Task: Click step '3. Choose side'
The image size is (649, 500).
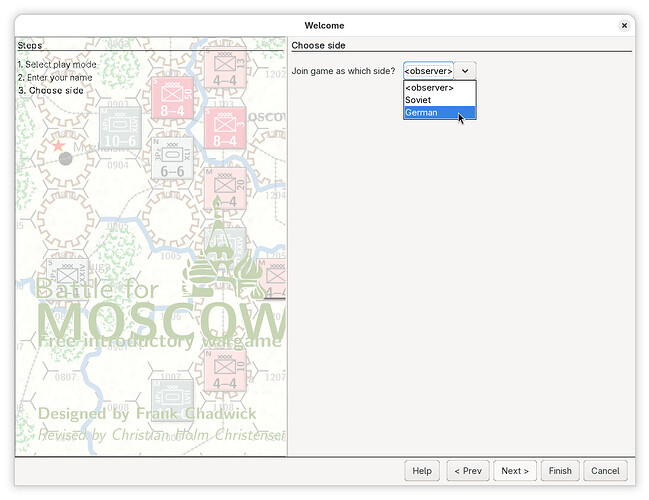Action: [x=50, y=90]
